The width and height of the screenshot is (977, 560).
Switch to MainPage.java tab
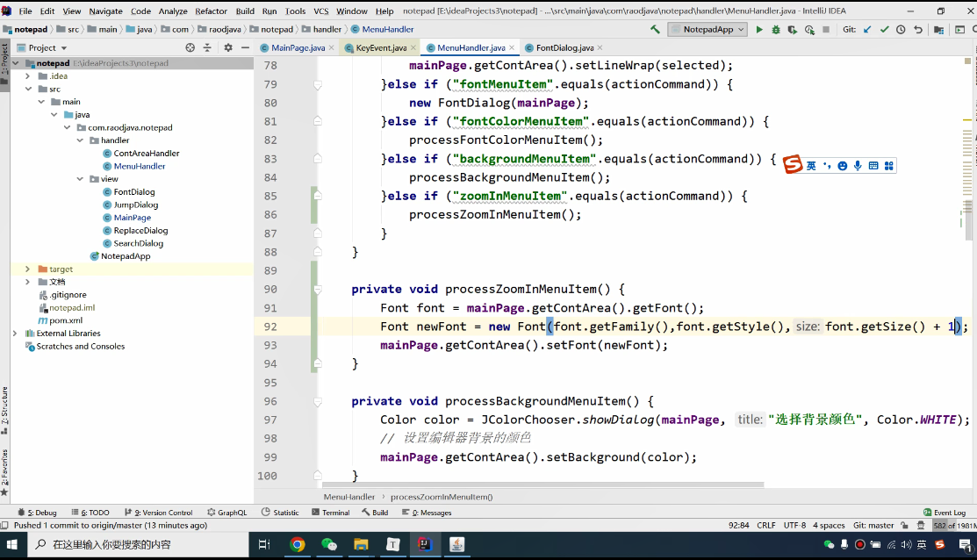(x=298, y=47)
